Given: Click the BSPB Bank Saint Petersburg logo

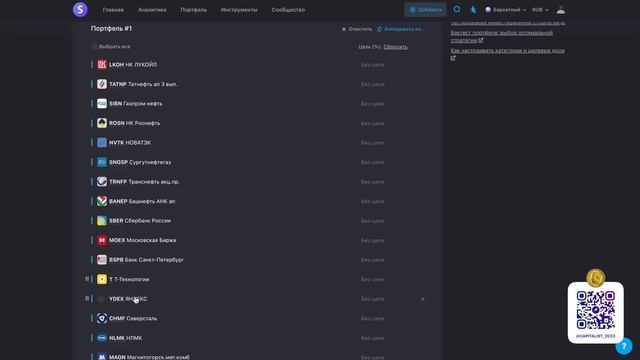Looking at the screenshot, I should (102, 260).
